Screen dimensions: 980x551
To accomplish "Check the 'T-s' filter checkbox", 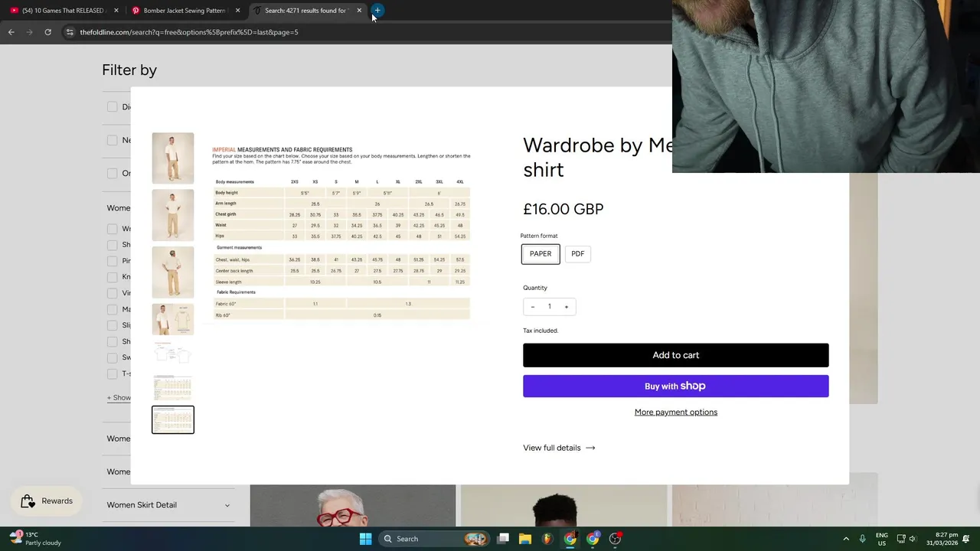I will pos(113,373).
